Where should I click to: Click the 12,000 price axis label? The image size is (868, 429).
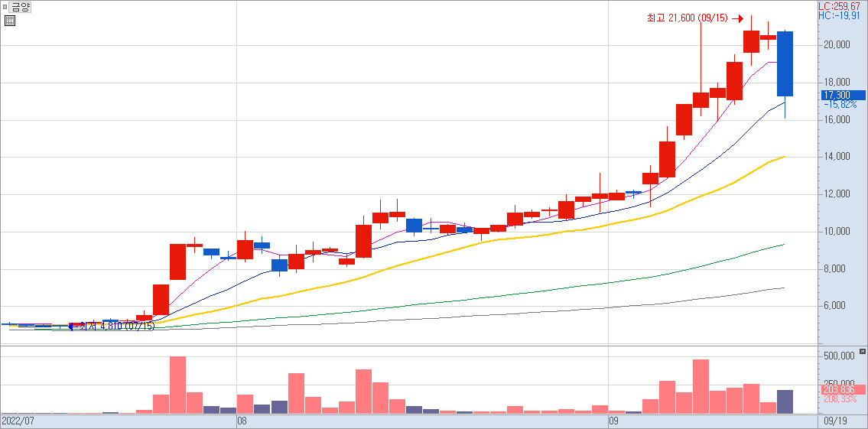coord(837,195)
